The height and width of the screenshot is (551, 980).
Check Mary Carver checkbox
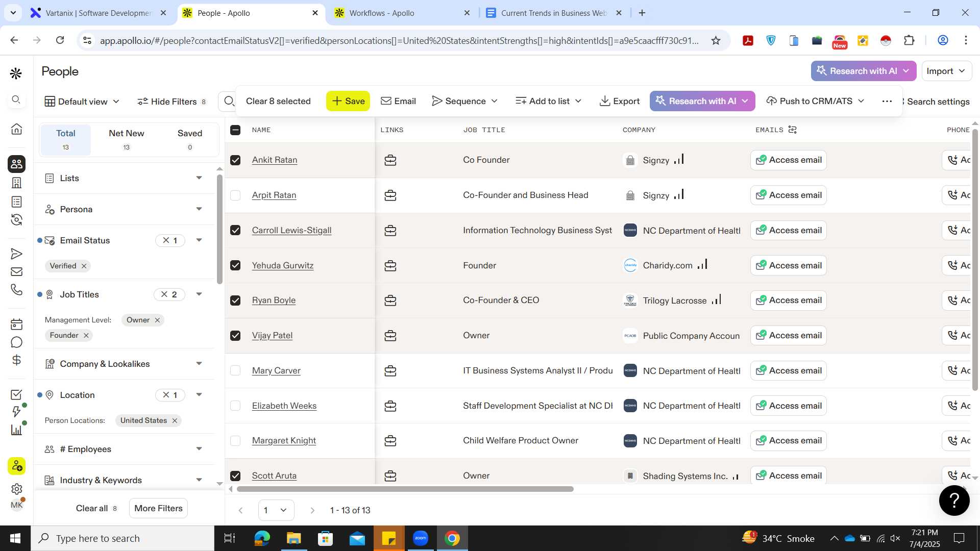(x=235, y=370)
